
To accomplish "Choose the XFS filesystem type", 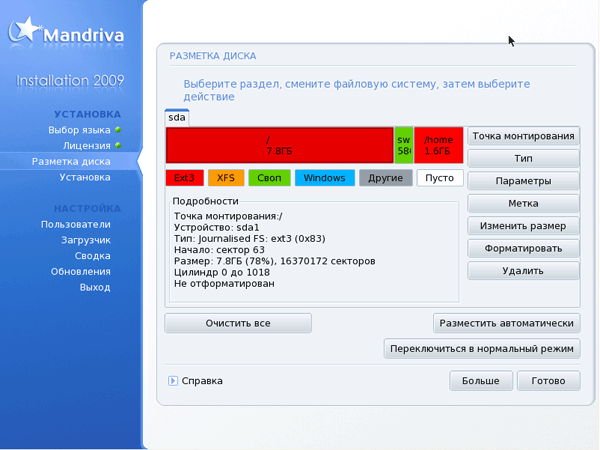I will click(x=226, y=178).
